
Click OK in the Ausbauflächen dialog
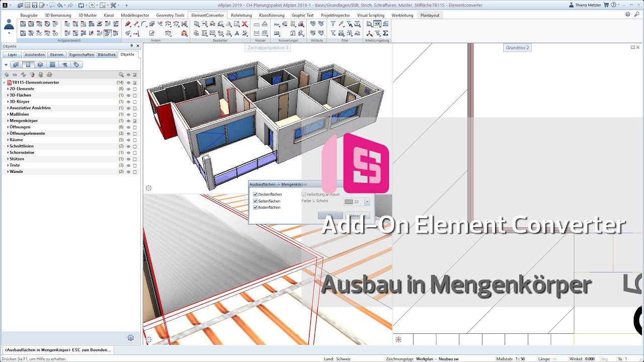[x=331, y=215]
